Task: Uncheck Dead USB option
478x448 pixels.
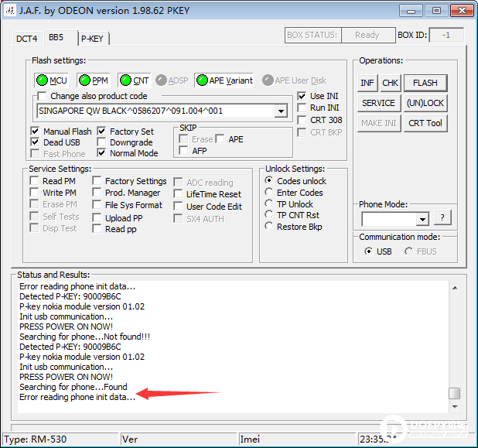Action: [35, 142]
